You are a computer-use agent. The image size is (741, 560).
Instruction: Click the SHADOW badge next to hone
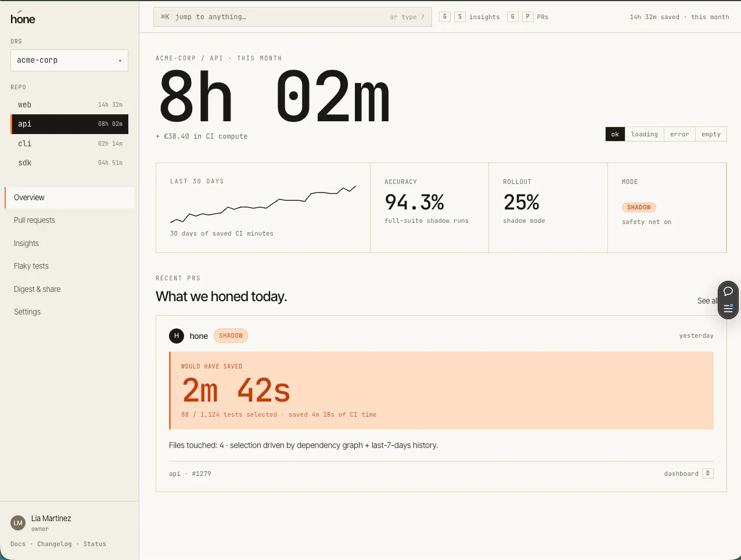(231, 336)
